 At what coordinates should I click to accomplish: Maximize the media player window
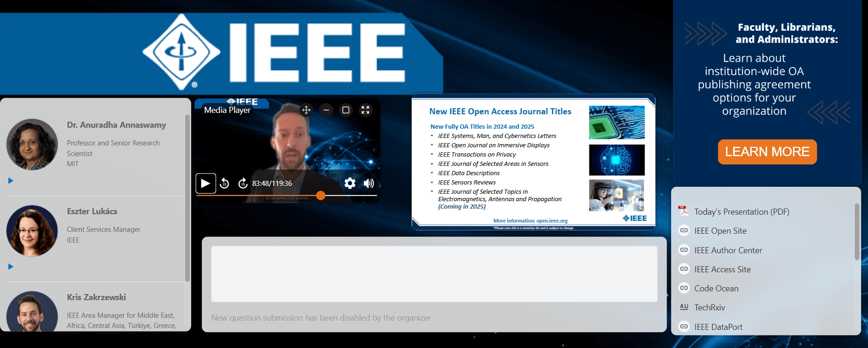pos(346,110)
